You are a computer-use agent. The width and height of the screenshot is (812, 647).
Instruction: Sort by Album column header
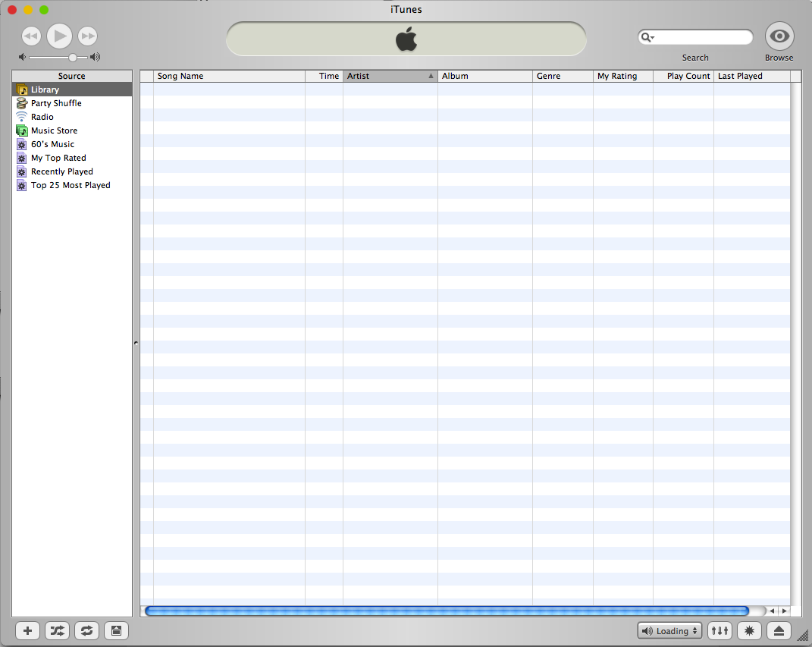click(x=484, y=76)
